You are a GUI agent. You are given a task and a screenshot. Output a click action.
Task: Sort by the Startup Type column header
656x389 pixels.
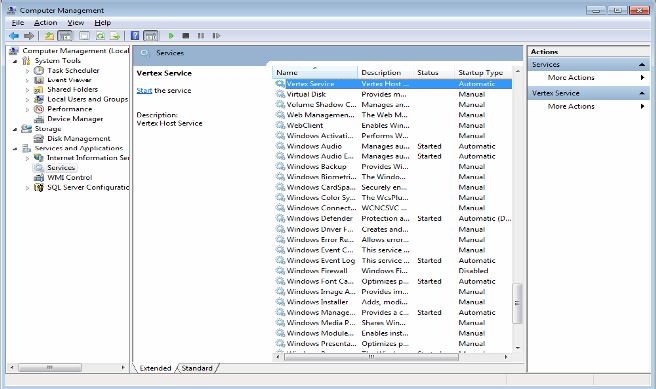(x=483, y=72)
